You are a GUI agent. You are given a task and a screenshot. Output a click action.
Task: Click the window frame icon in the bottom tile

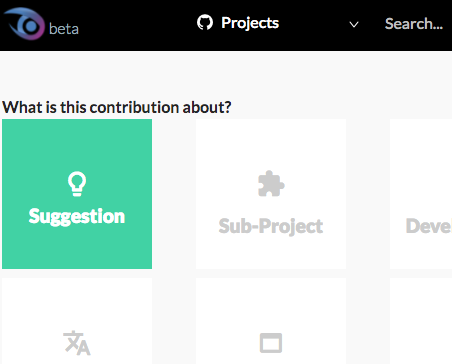tap(271, 343)
